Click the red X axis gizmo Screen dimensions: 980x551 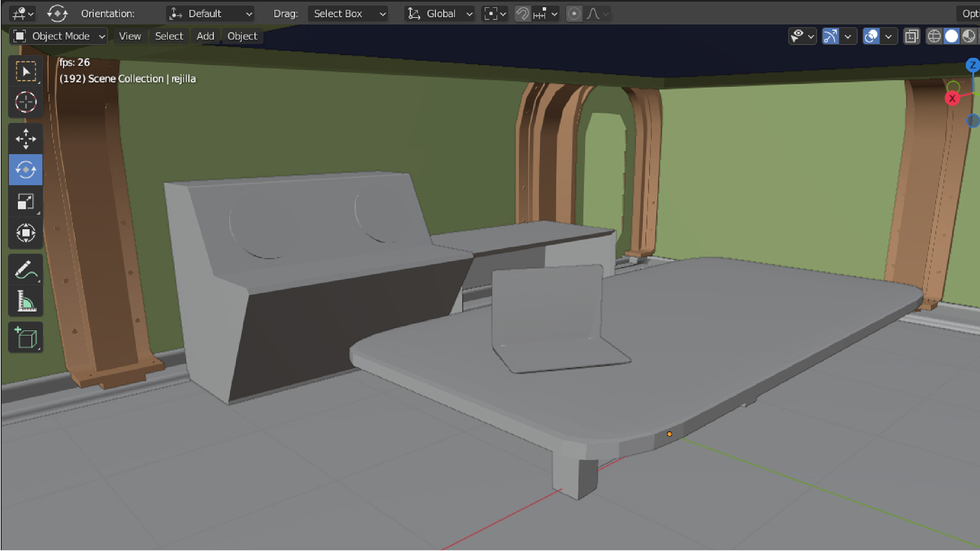click(x=952, y=98)
